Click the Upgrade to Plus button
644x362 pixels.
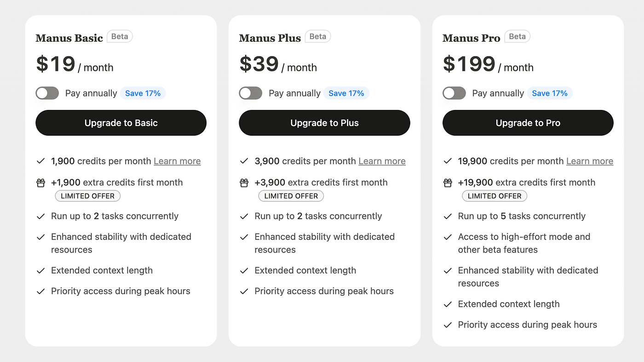(324, 123)
